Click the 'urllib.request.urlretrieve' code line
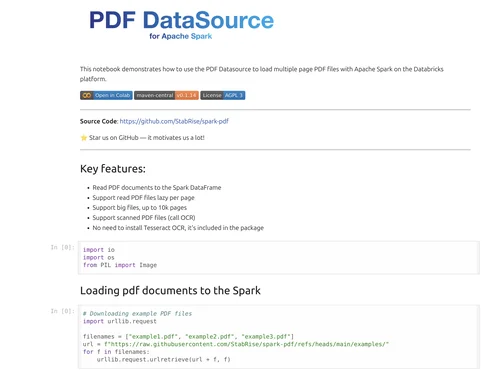490x370 pixels. pos(163,360)
